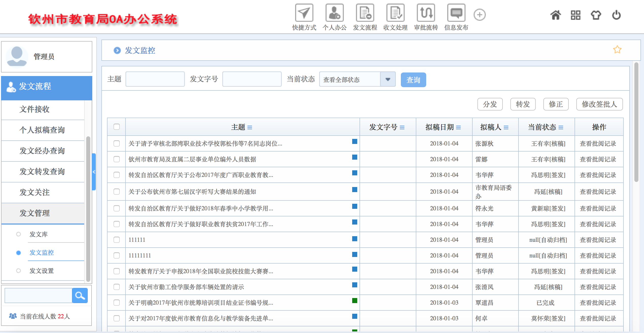Check the row 关于明确2017年钦州市统筹培训项目
This screenshot has height=333, width=644.
pyautogui.click(x=117, y=303)
